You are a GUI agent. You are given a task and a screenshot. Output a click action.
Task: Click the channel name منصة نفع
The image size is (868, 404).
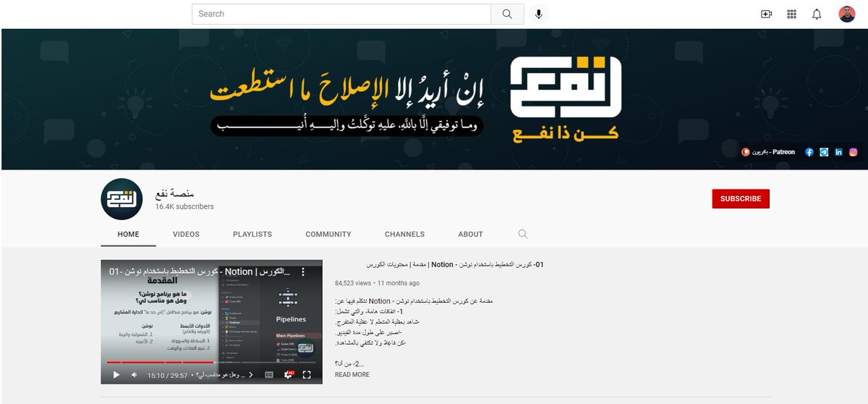tap(174, 193)
